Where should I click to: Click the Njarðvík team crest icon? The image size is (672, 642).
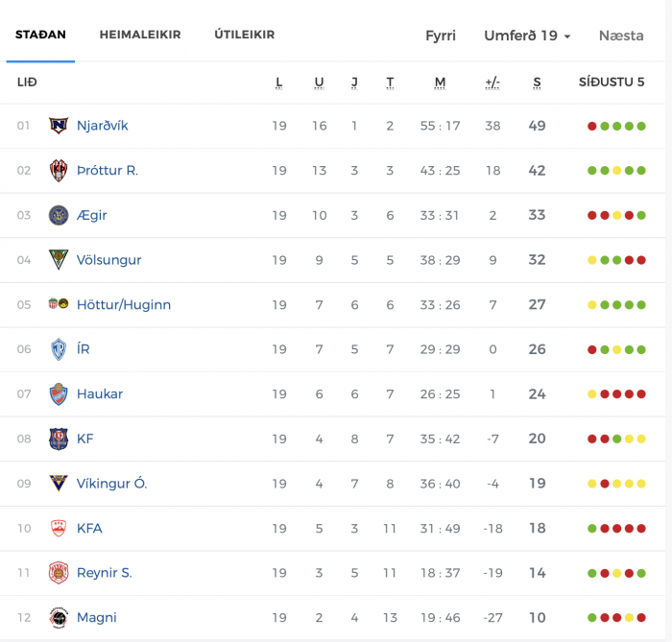tap(59, 126)
